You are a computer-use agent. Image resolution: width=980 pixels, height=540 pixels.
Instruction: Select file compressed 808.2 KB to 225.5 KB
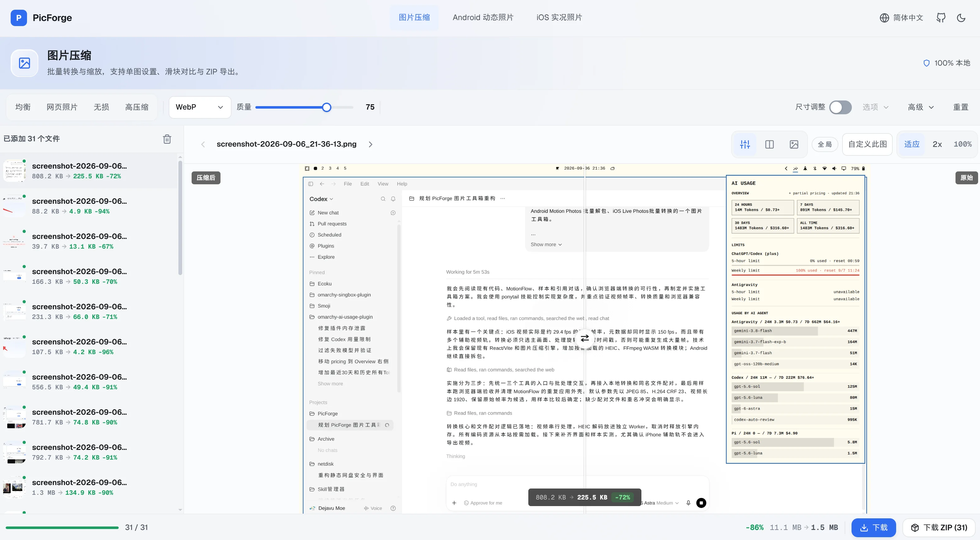[x=89, y=171]
